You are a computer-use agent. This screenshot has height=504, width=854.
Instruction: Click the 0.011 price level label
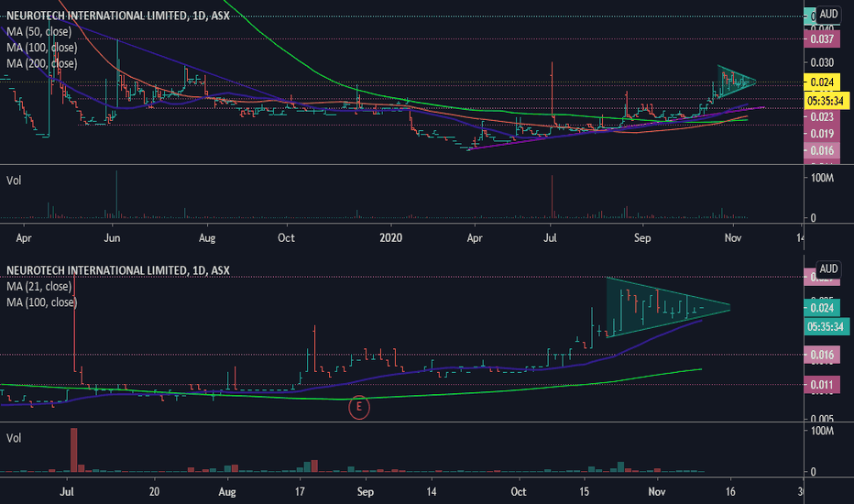(822, 385)
